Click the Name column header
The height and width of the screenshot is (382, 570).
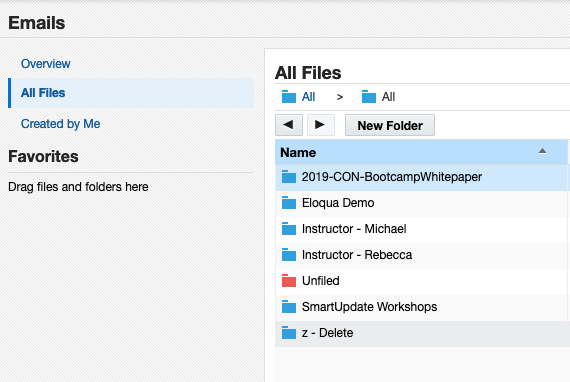(421, 152)
